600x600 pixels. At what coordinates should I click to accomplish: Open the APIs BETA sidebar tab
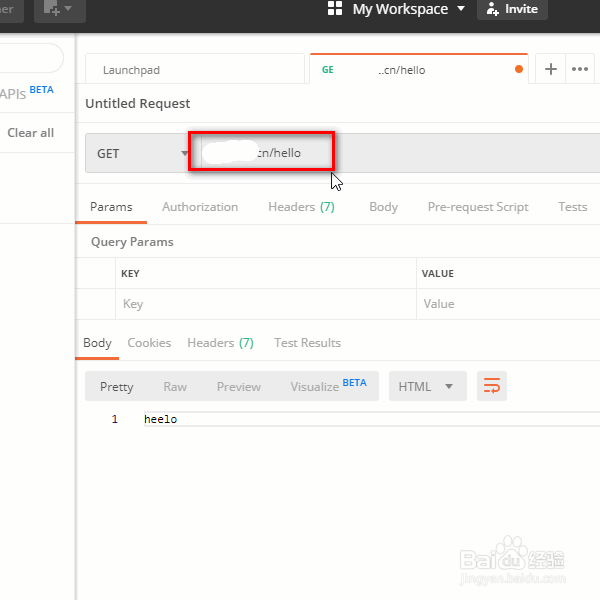27,92
